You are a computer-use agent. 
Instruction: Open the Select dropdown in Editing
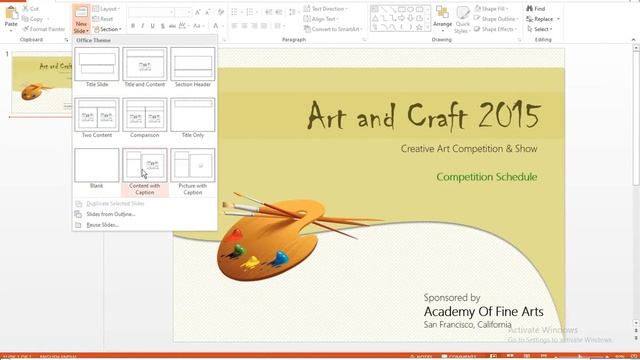540,29
